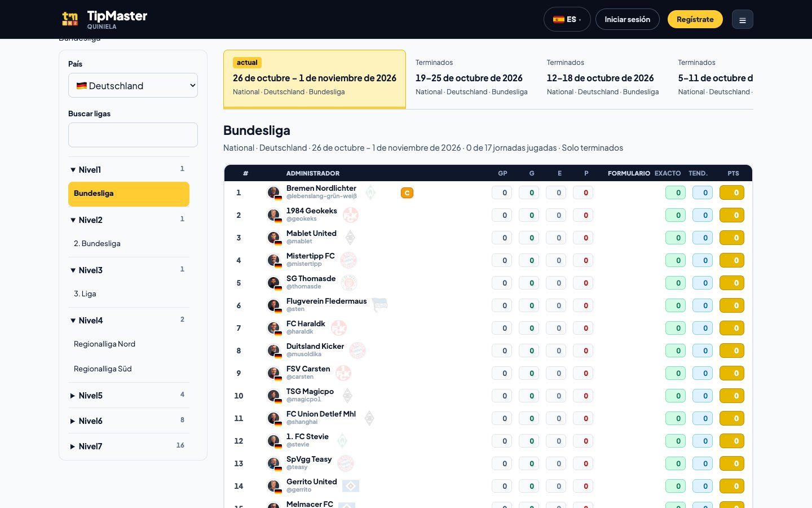Click the club crest beside Gerrito United

pyautogui.click(x=351, y=485)
